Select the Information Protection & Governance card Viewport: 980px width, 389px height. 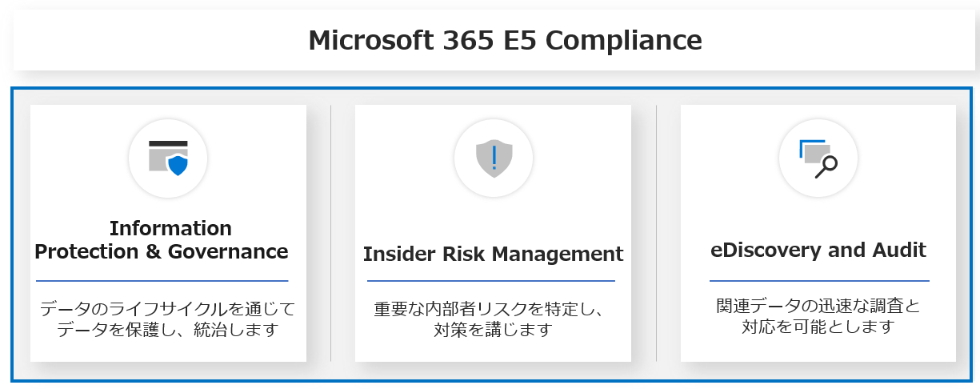coord(168,233)
